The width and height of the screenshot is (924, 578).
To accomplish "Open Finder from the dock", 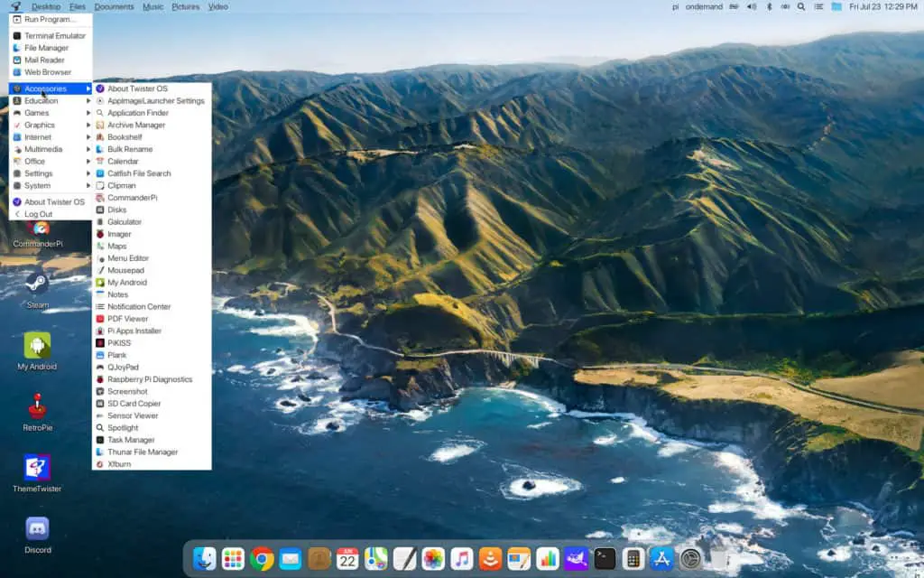I will [x=204, y=558].
